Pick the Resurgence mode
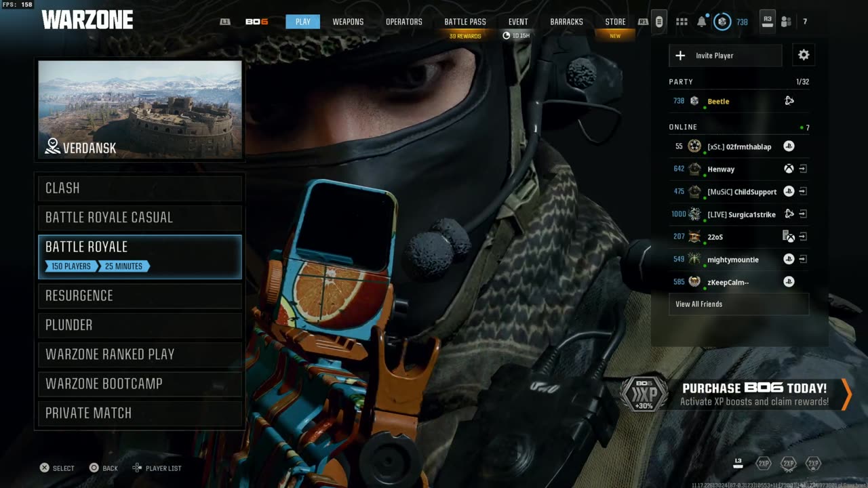868x488 pixels. pos(140,296)
